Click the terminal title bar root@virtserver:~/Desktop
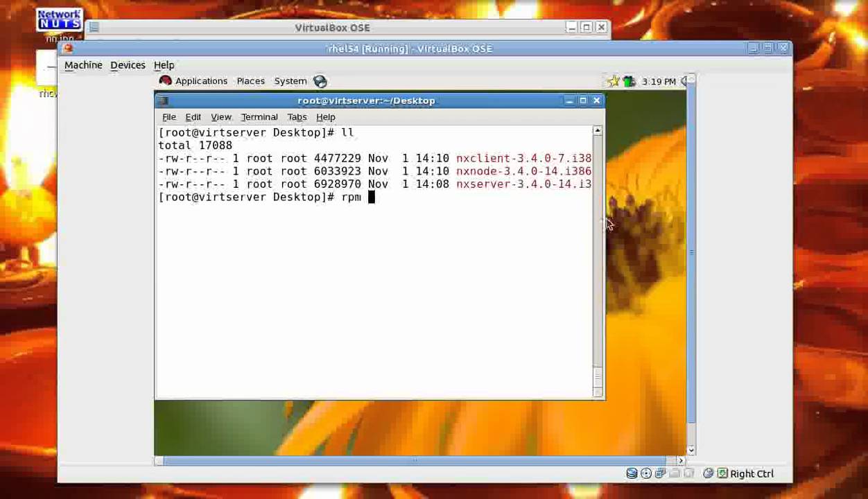This screenshot has height=499, width=868. point(366,100)
